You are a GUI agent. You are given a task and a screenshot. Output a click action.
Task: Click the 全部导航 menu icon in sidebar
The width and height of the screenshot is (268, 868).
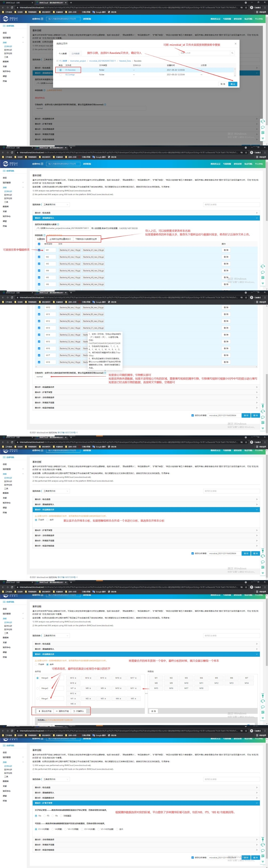[4, 26]
